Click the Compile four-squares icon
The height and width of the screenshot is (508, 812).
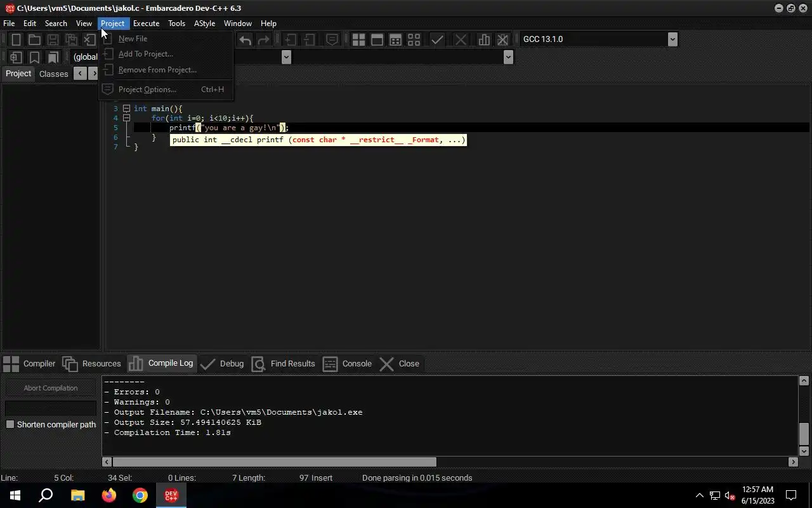[x=358, y=39]
